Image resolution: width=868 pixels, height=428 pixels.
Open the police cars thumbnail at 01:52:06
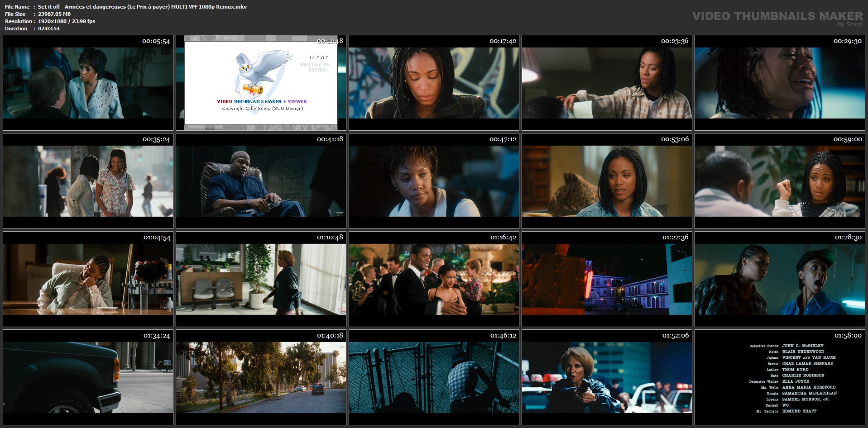coord(607,377)
